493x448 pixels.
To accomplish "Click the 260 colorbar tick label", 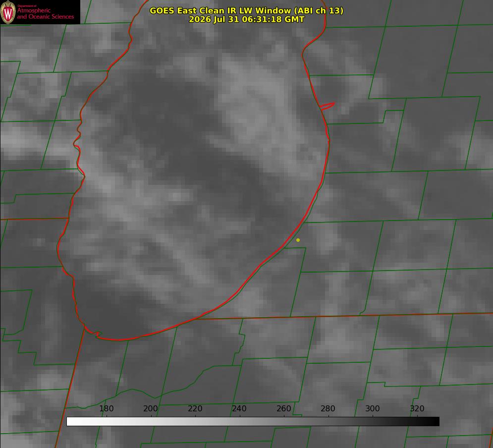I will click(283, 408).
